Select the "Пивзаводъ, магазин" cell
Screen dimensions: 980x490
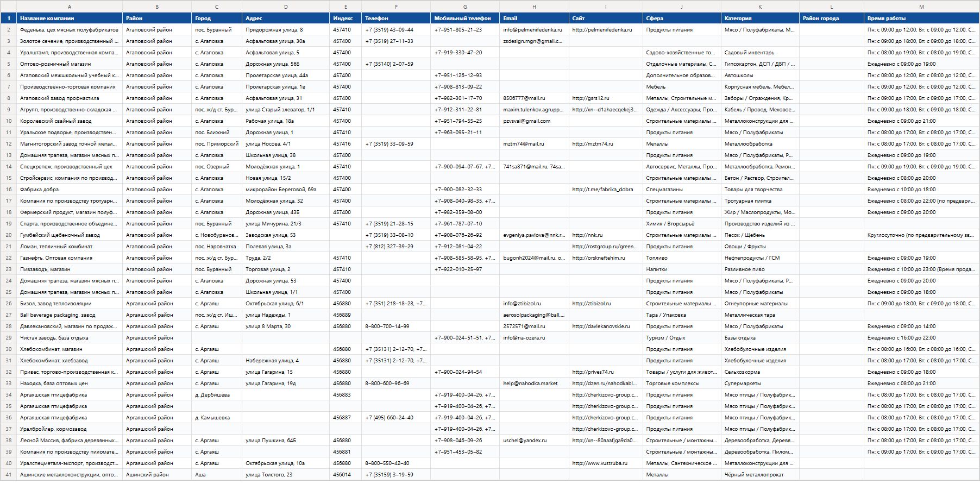[x=70, y=269]
